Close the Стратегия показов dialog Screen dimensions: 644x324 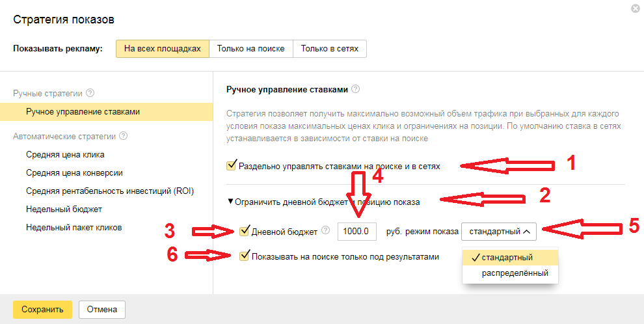(x=636, y=8)
